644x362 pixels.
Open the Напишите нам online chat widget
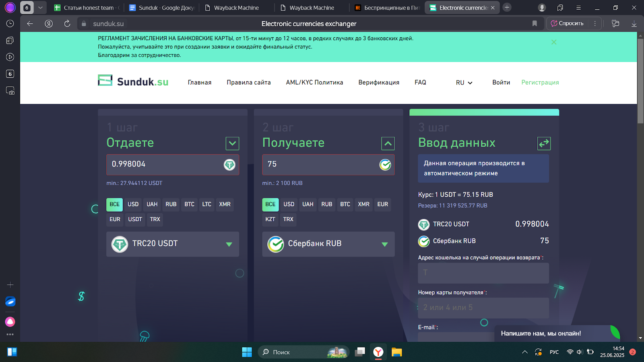557,333
